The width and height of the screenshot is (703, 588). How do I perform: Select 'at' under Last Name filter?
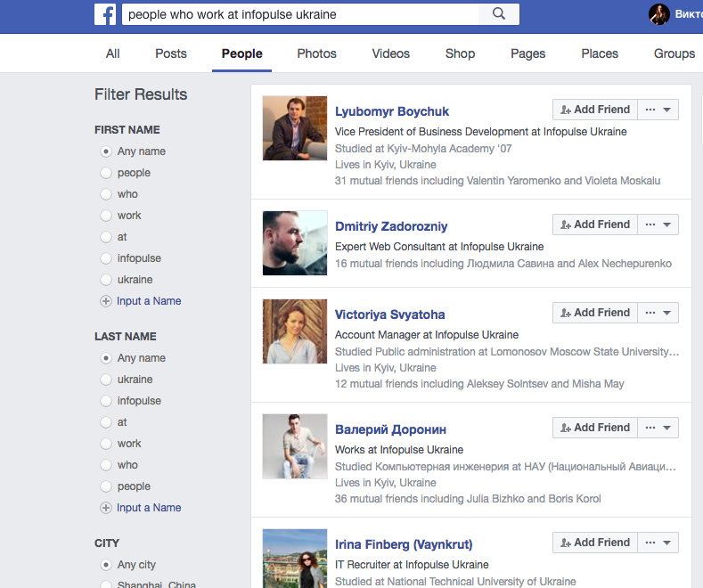click(106, 422)
